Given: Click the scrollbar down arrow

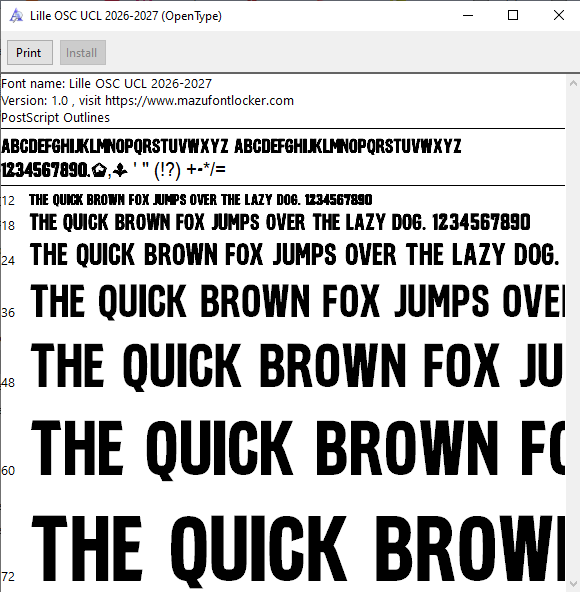Looking at the screenshot, I should point(573,584).
